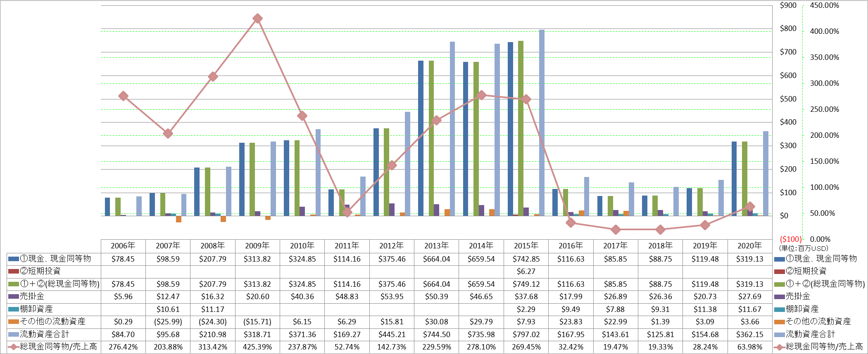
Task: Select the ②短期投資 label in the right legend
Action: tap(806, 271)
